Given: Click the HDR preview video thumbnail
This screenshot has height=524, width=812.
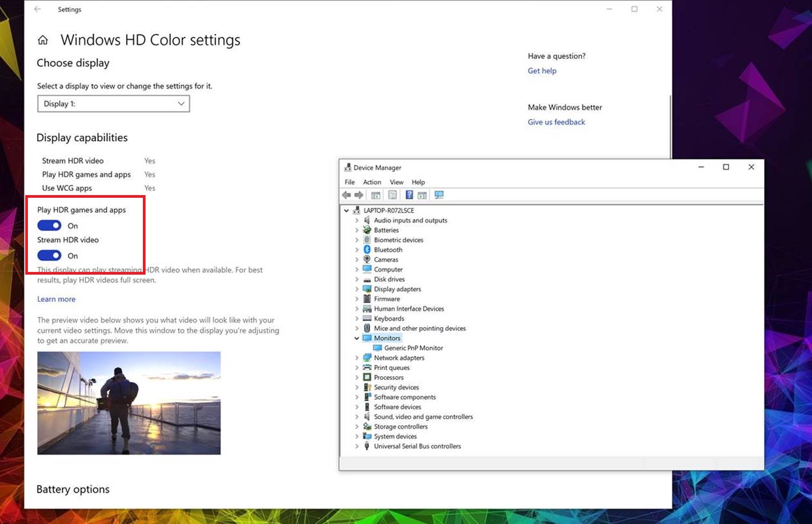Looking at the screenshot, I should (128, 403).
